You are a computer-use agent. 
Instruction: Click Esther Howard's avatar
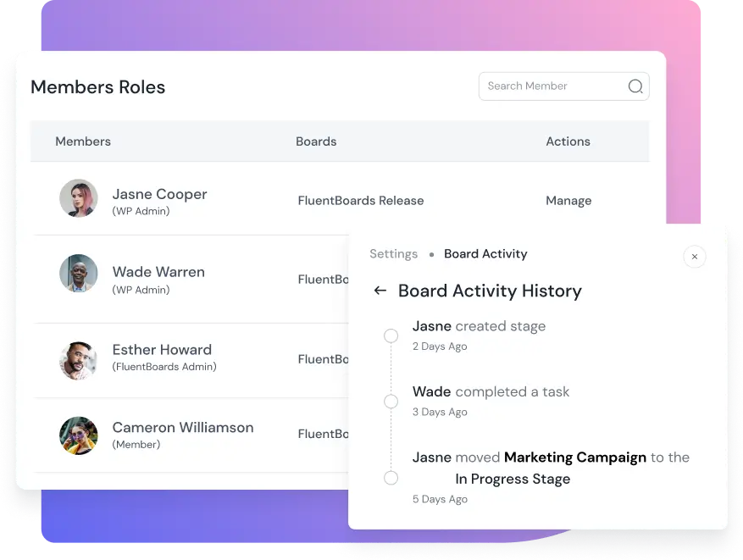coord(79,360)
